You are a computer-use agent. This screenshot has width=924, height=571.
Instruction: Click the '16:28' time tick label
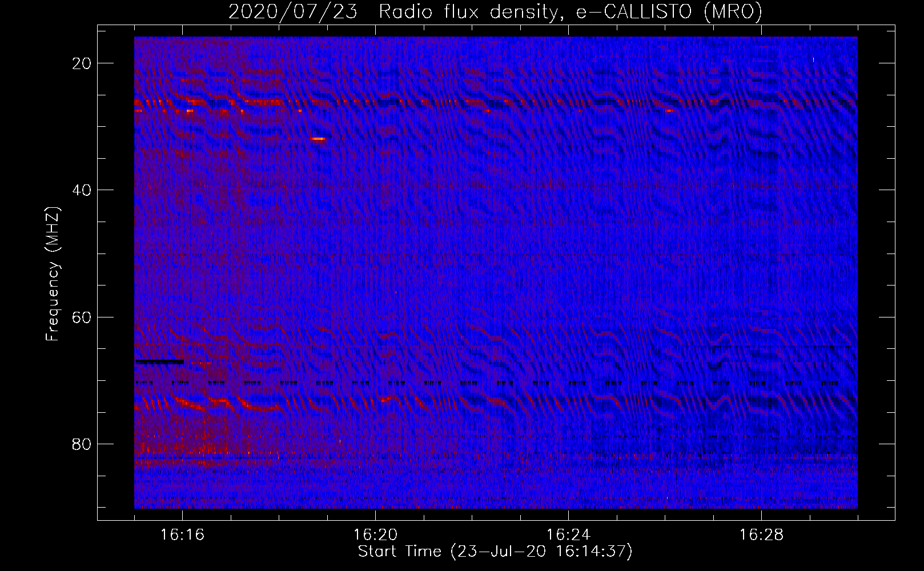(x=761, y=535)
